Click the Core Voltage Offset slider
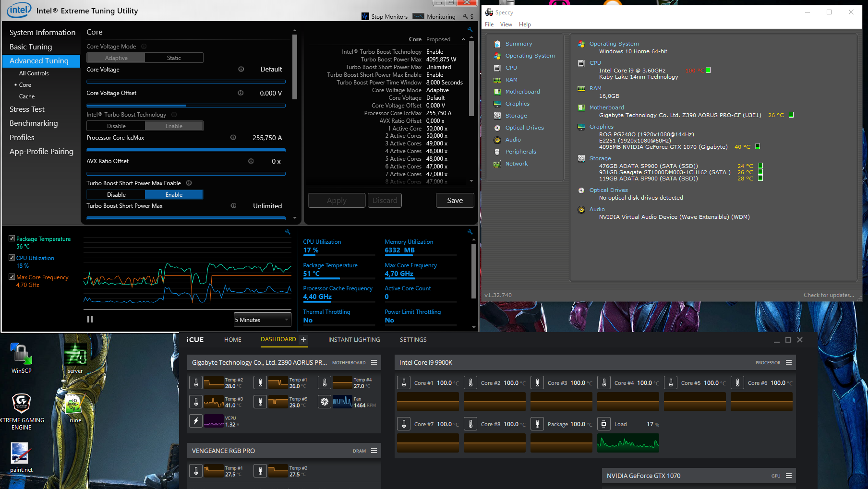 pos(186,105)
